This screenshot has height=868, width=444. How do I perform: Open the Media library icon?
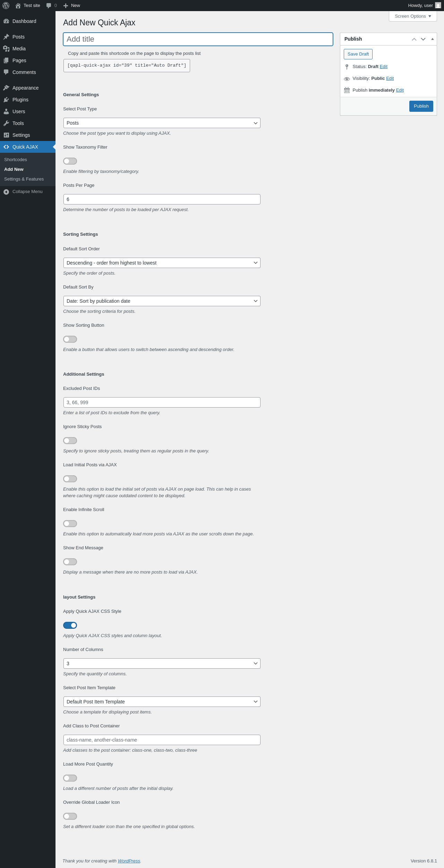point(6,49)
